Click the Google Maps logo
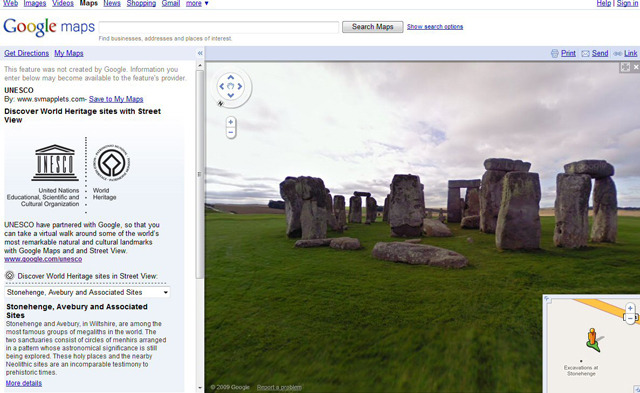 pos(49,27)
